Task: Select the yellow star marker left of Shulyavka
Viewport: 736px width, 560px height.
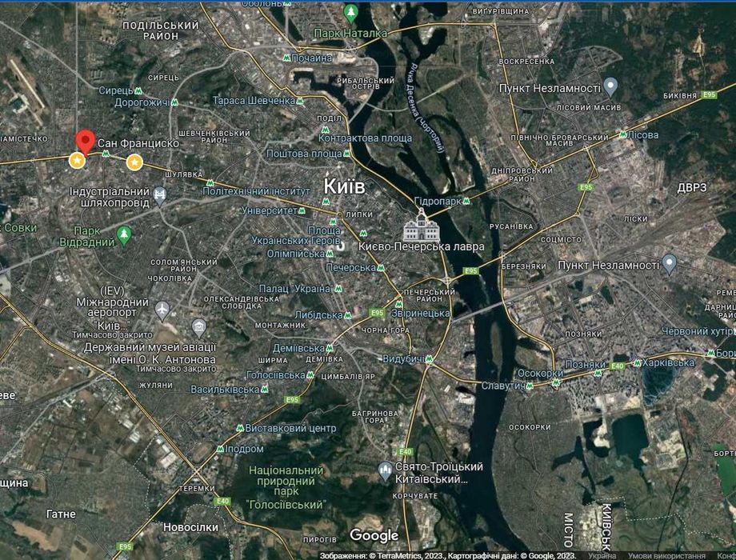Action: [x=134, y=162]
